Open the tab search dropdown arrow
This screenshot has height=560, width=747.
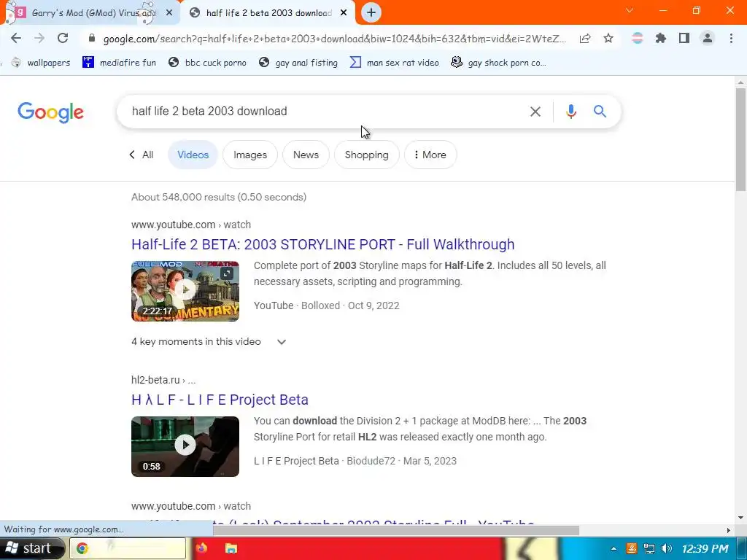click(630, 10)
